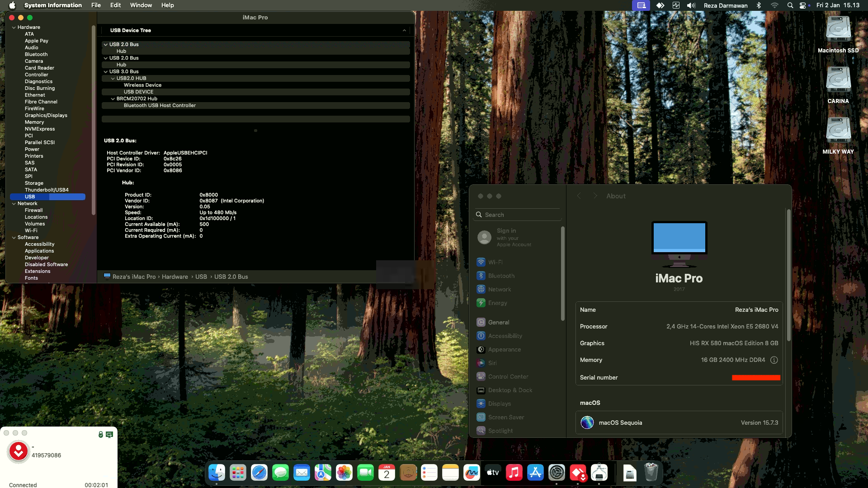Open the Help menu
Screen dimensions: 868x488
168,5
